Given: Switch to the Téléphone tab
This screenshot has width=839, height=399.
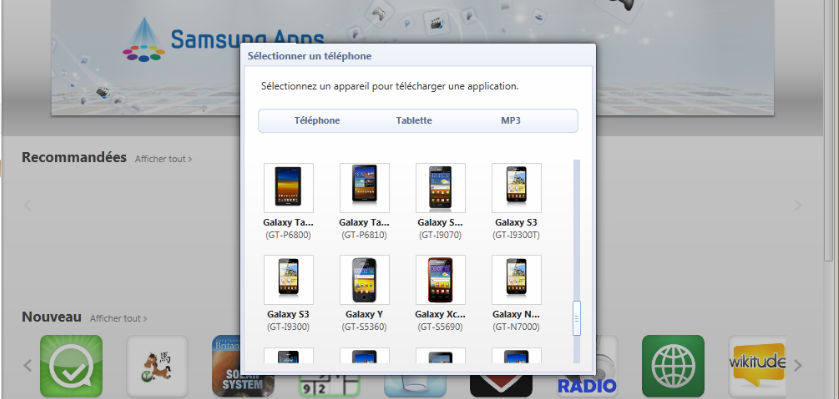Looking at the screenshot, I should coord(317,121).
